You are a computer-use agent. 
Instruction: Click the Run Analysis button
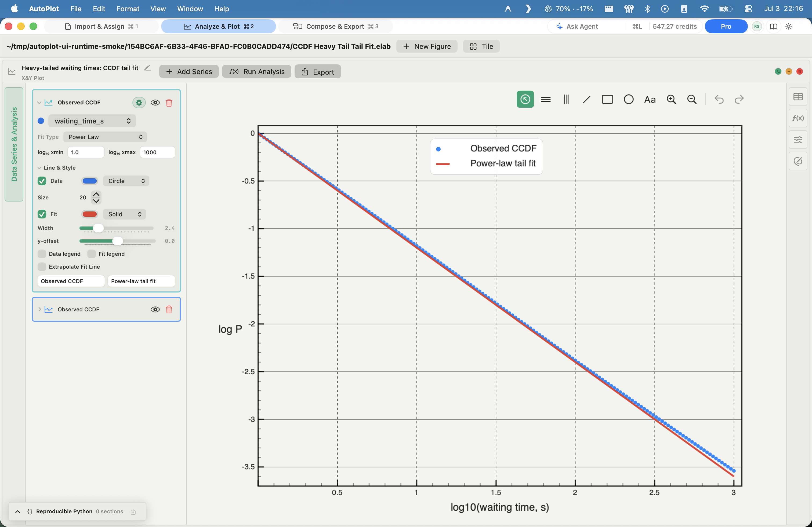coord(256,72)
